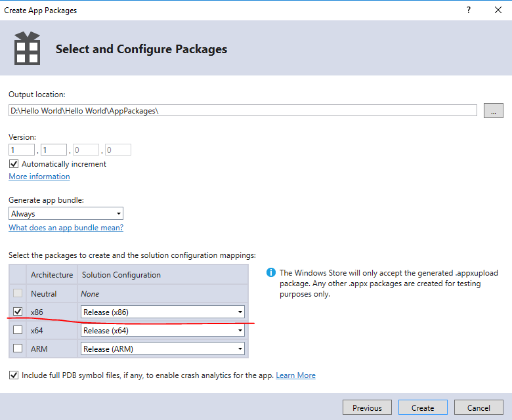
Task: Click the help question mark icon
Action: (469, 10)
